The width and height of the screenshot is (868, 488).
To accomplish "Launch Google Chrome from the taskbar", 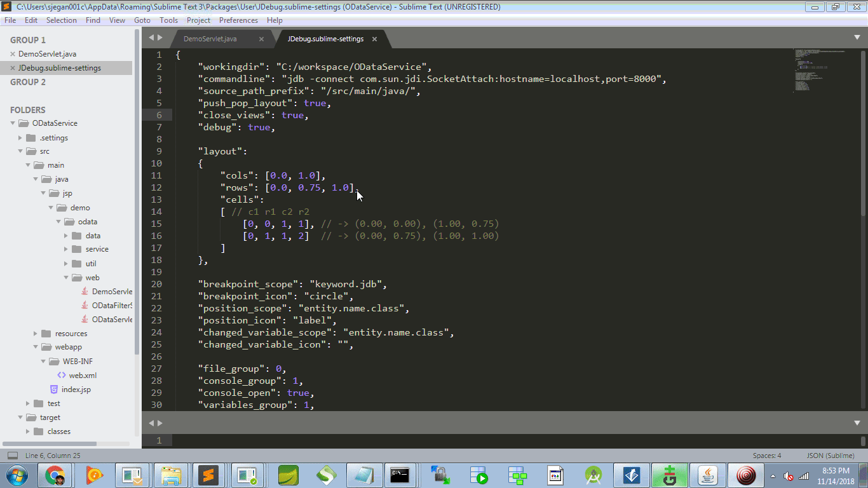I will (x=55, y=475).
